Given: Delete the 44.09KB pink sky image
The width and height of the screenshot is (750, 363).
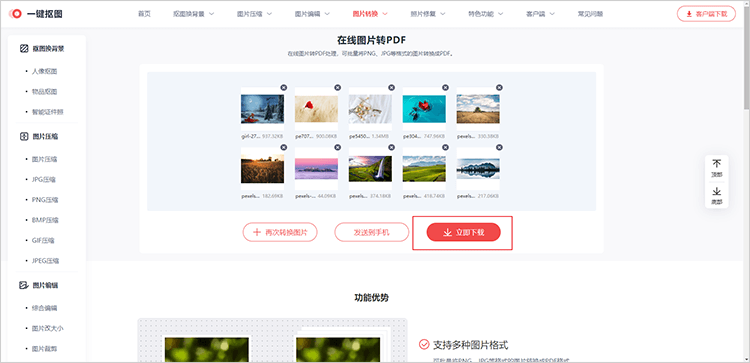Looking at the screenshot, I should [338, 147].
